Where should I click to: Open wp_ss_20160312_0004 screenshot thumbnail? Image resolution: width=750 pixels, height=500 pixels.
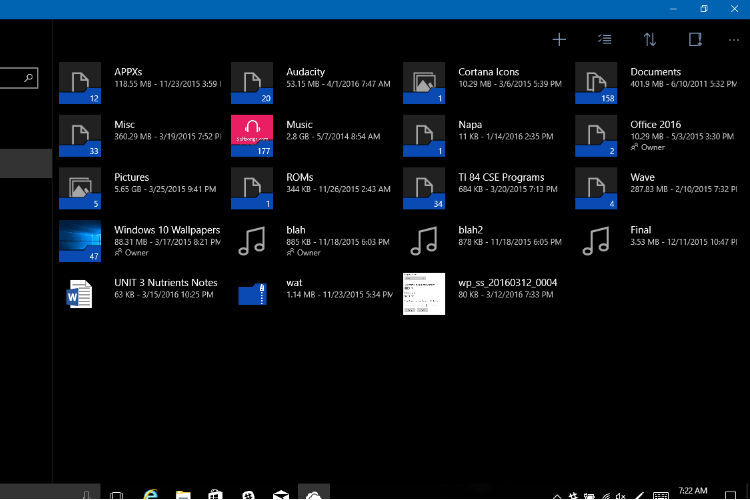coord(424,293)
